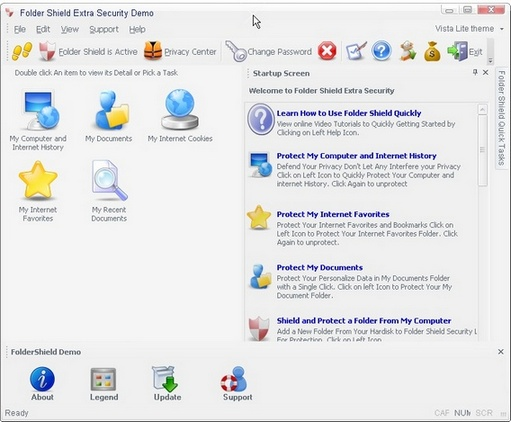This screenshot has width=511, height=422.
Task: Click the Startup Screen scroll up arrow
Action: coord(482,109)
